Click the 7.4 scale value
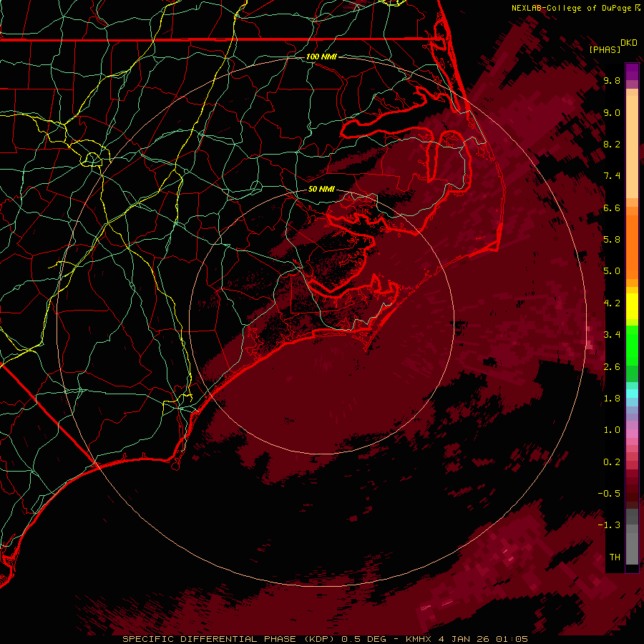 (612, 176)
